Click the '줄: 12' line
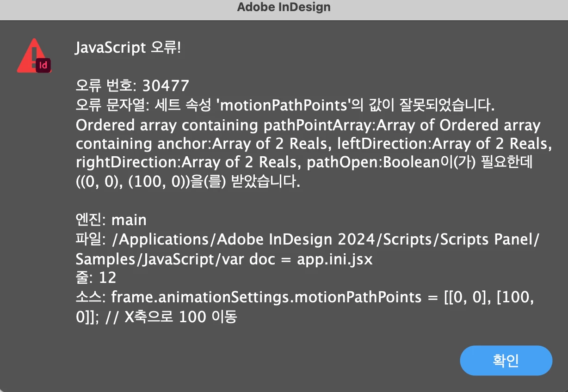 tap(96, 277)
